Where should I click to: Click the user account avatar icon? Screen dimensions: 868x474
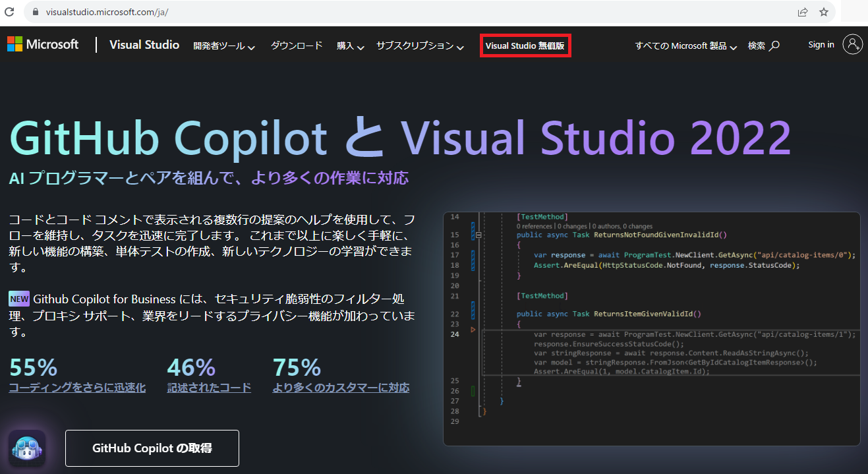click(852, 44)
